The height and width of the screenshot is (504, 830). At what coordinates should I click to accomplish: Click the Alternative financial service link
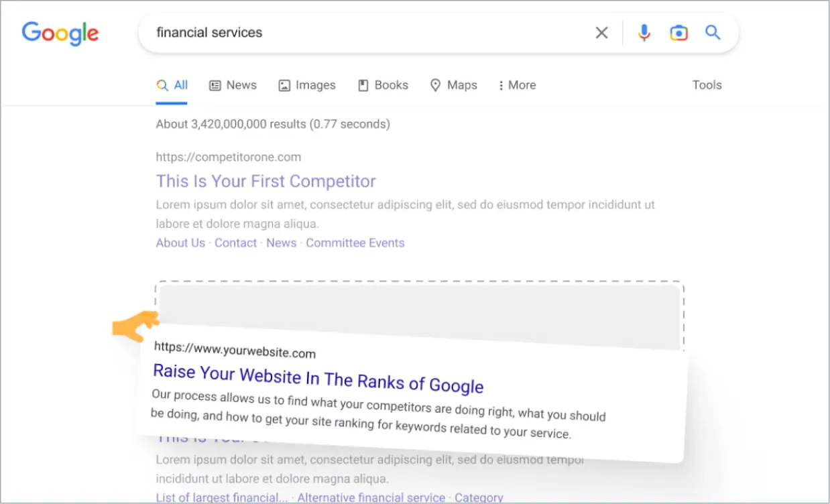371,497
